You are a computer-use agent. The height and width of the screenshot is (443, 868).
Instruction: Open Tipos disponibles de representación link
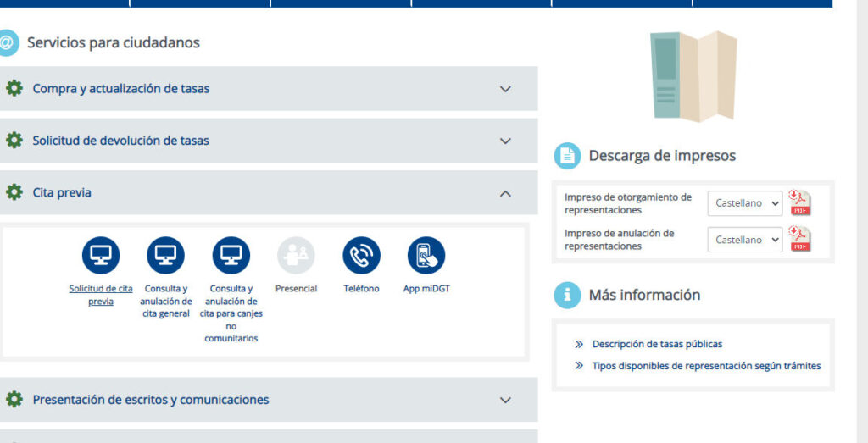(706, 366)
